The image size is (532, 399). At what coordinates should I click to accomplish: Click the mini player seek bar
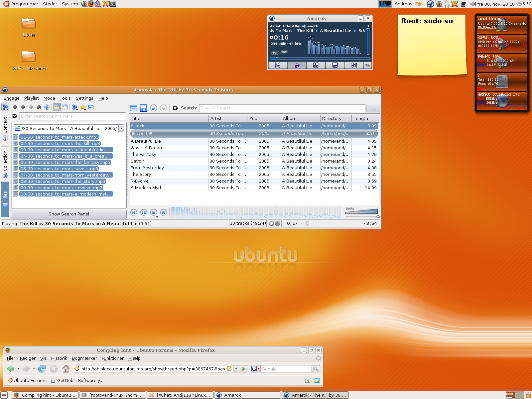point(320,59)
